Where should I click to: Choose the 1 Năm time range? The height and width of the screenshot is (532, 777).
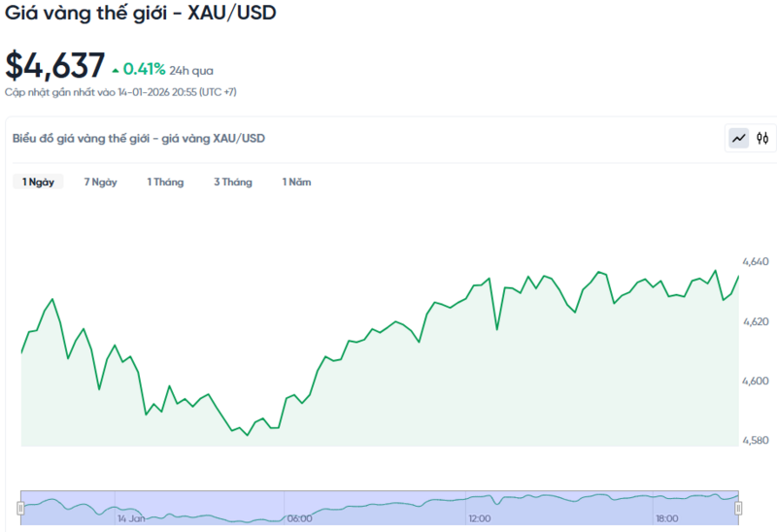click(x=296, y=182)
